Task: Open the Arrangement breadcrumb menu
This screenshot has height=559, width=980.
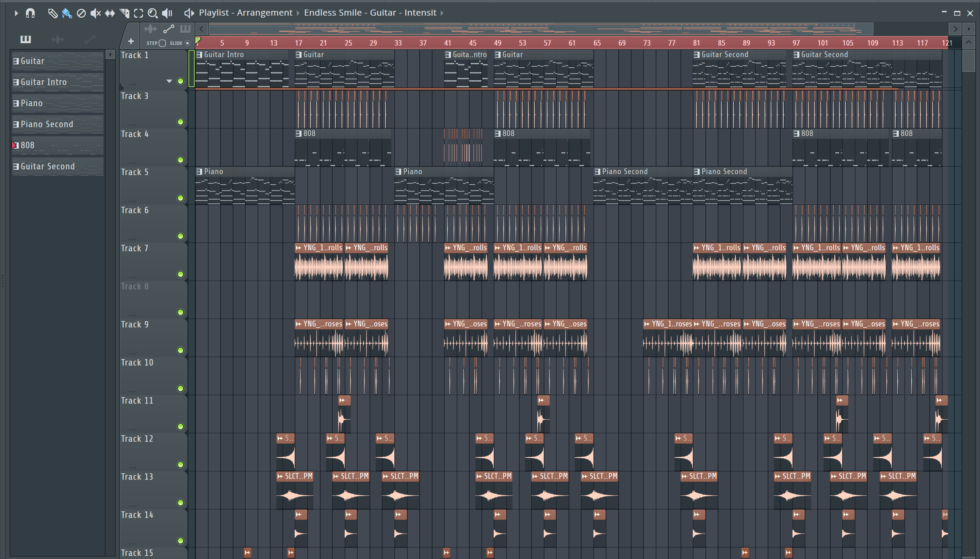Action: [x=264, y=13]
